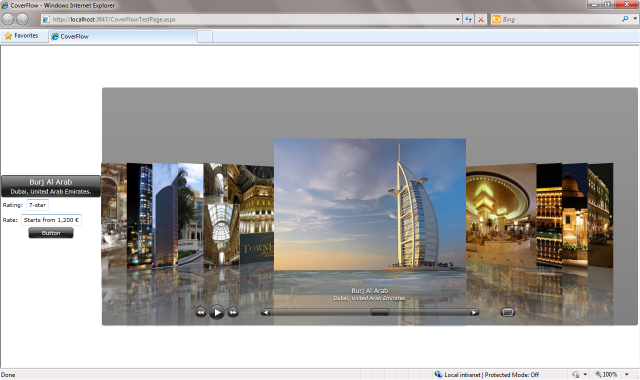Click the Bing search magnifier icon

[625, 19]
